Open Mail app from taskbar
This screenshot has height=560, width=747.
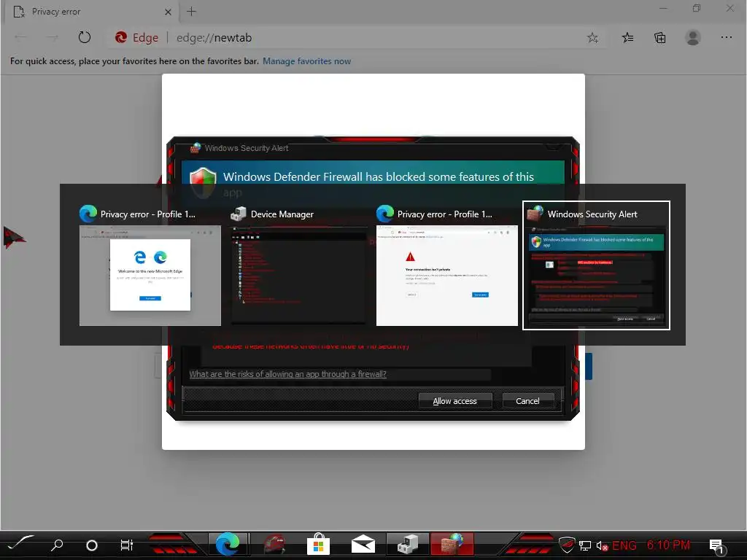[363, 544]
